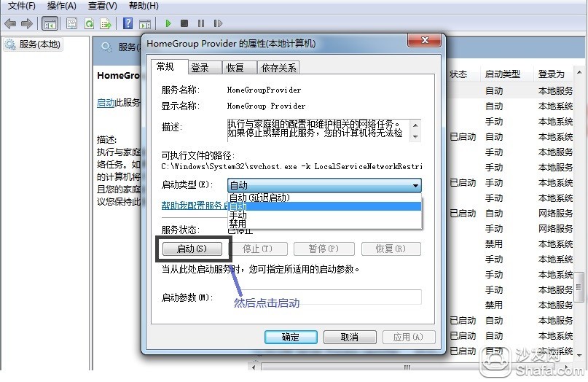
Task: Click the 启动 link for this service
Action: point(106,103)
